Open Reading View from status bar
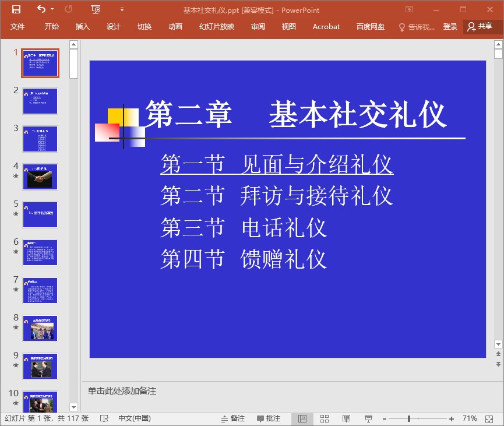The height and width of the screenshot is (426, 504). click(346, 418)
